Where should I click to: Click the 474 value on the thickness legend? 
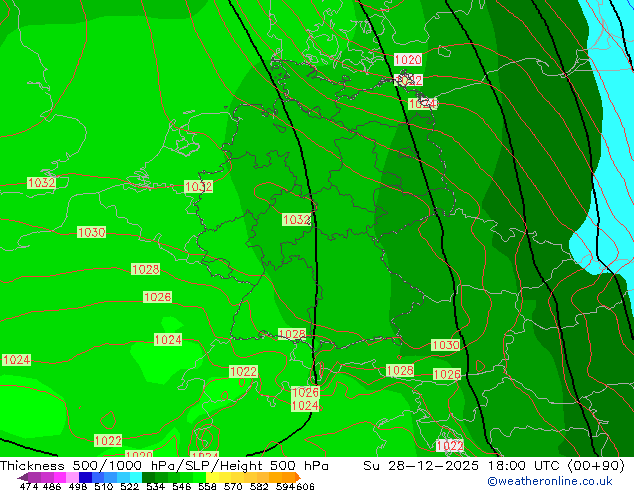pos(29,486)
